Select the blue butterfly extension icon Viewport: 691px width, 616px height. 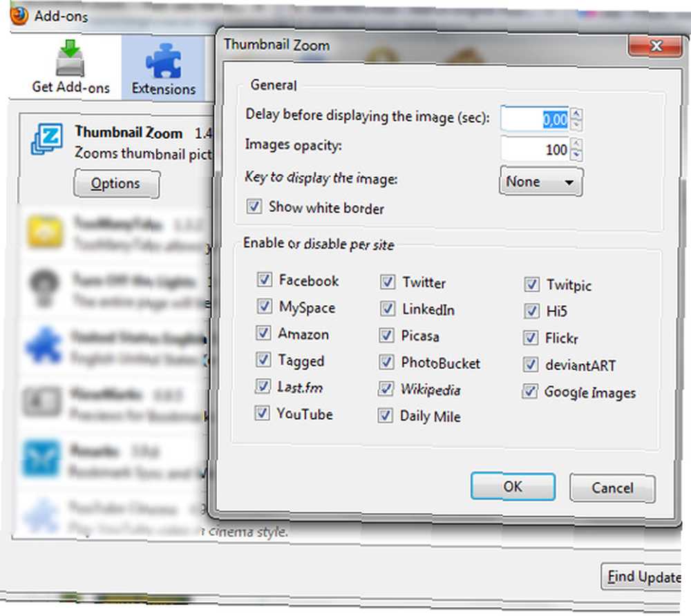pyautogui.click(x=41, y=458)
